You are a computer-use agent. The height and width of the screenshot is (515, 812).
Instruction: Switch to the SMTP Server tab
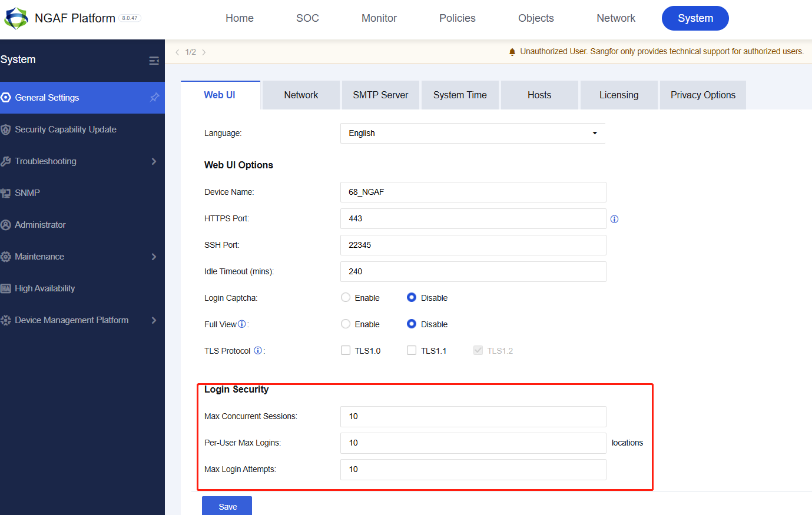(x=380, y=95)
